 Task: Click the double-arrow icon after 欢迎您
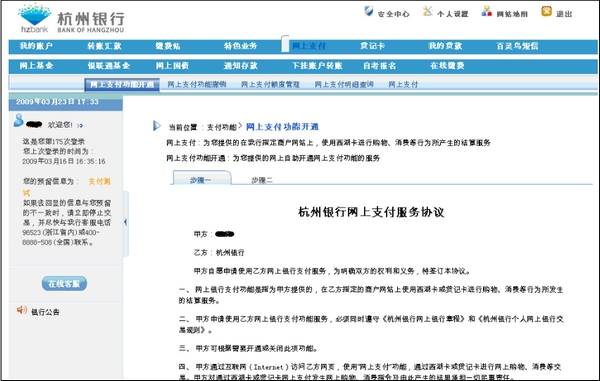point(80,125)
